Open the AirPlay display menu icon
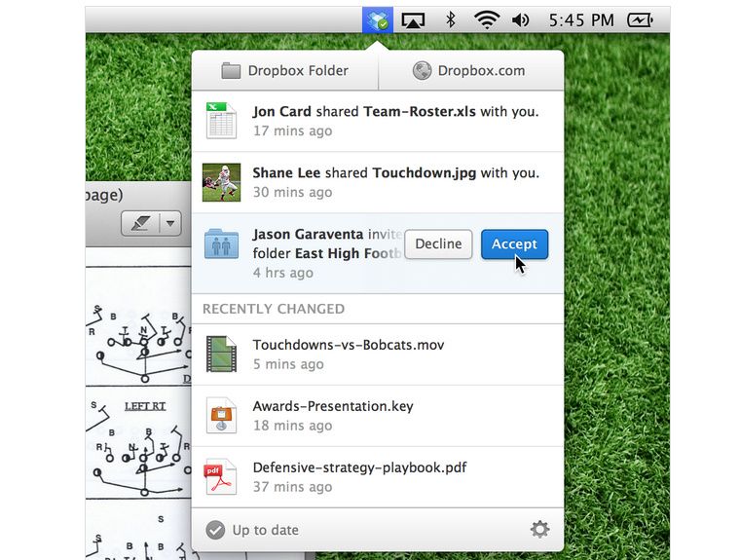 413,20
